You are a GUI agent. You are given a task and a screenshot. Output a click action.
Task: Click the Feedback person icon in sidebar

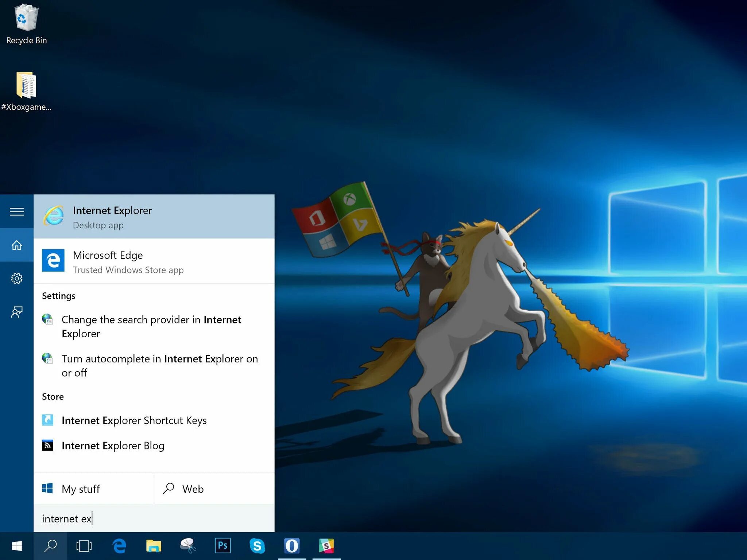coord(17,312)
